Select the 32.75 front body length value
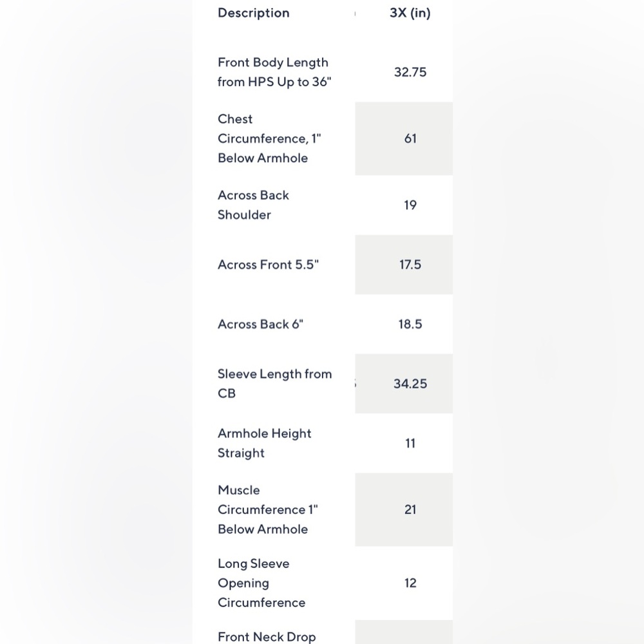Image resolution: width=644 pixels, height=644 pixels. pos(410,72)
